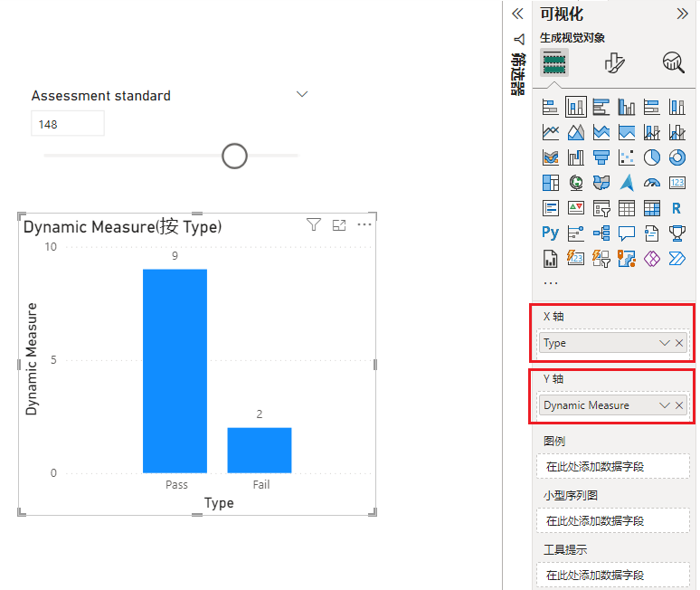700x590 pixels.
Task: Select the trophy metrics visual
Action: click(x=677, y=233)
